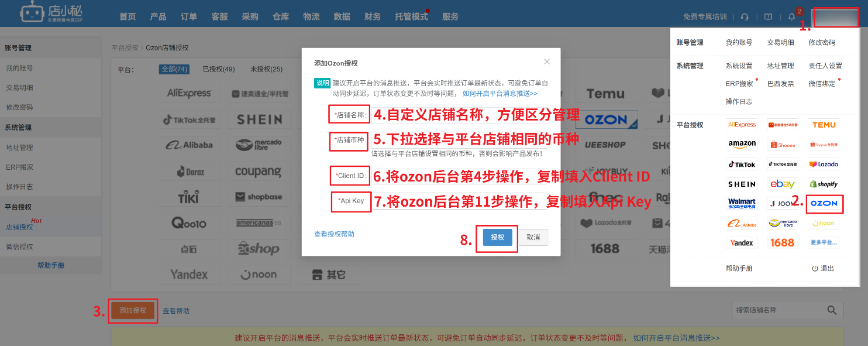Click the headset customer support icon
This screenshot has height=346, width=868.
(x=745, y=17)
